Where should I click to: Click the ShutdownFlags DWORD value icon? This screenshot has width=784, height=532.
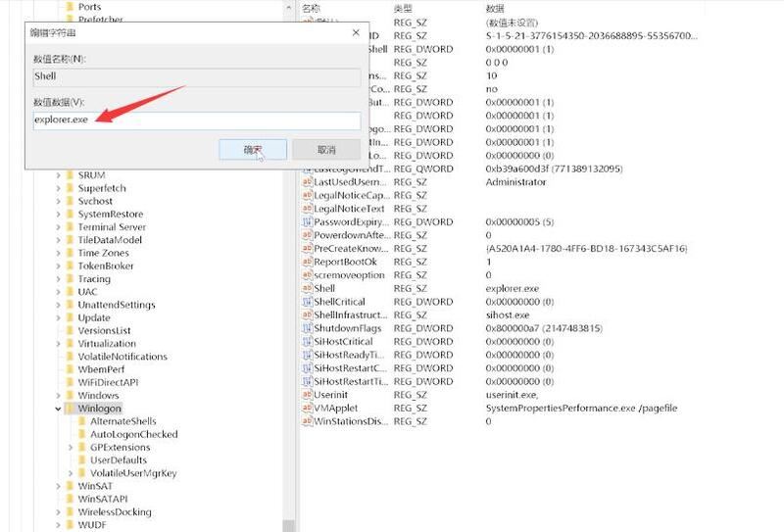click(x=307, y=328)
